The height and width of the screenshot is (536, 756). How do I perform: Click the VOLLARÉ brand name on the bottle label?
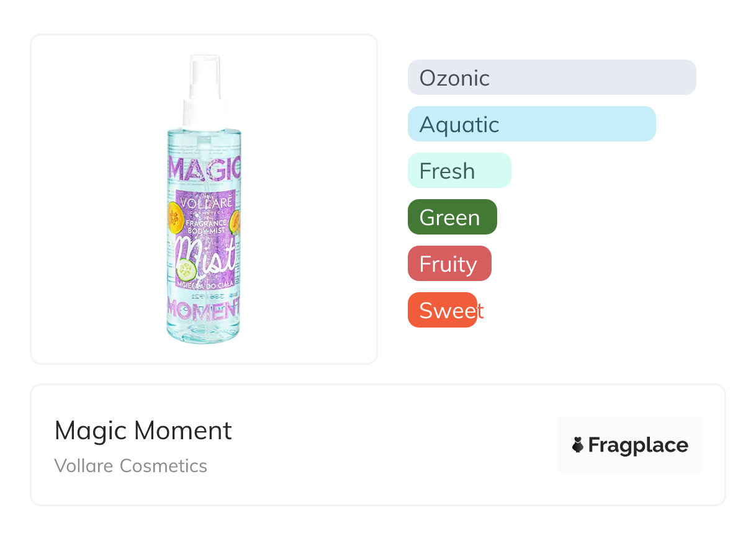point(204,202)
